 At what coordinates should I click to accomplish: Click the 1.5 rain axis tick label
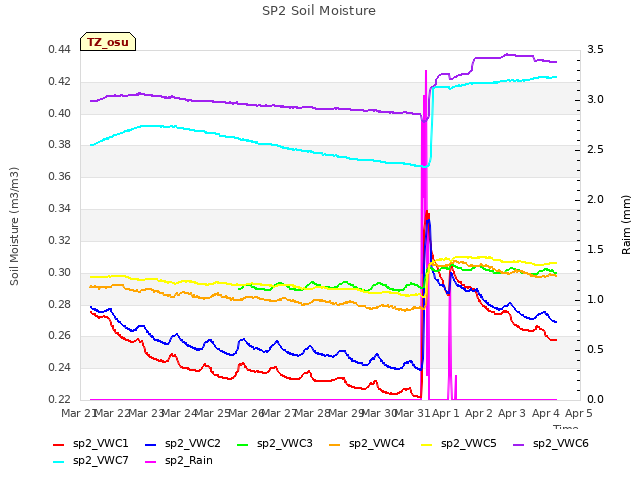click(595, 250)
